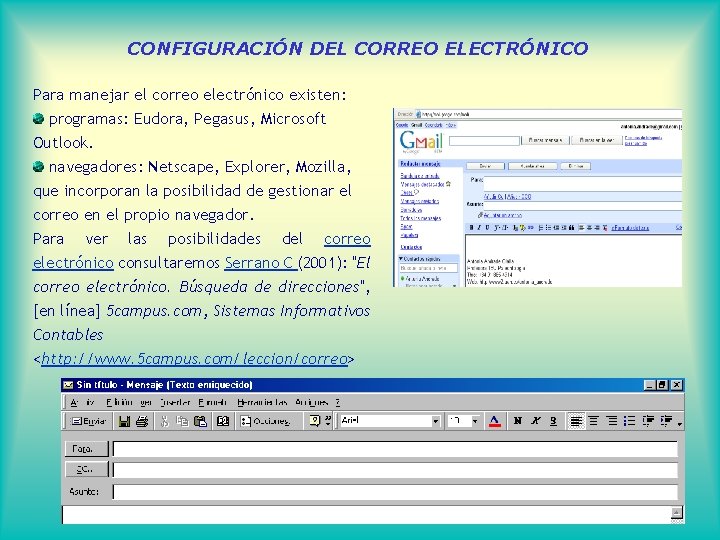Open the ? help menu
The image size is (720, 540).
(338, 402)
